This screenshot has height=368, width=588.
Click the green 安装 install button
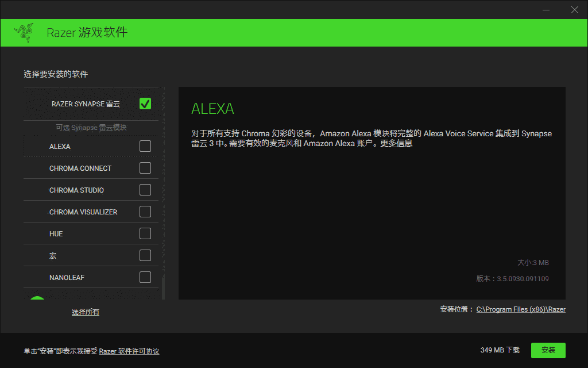548,350
